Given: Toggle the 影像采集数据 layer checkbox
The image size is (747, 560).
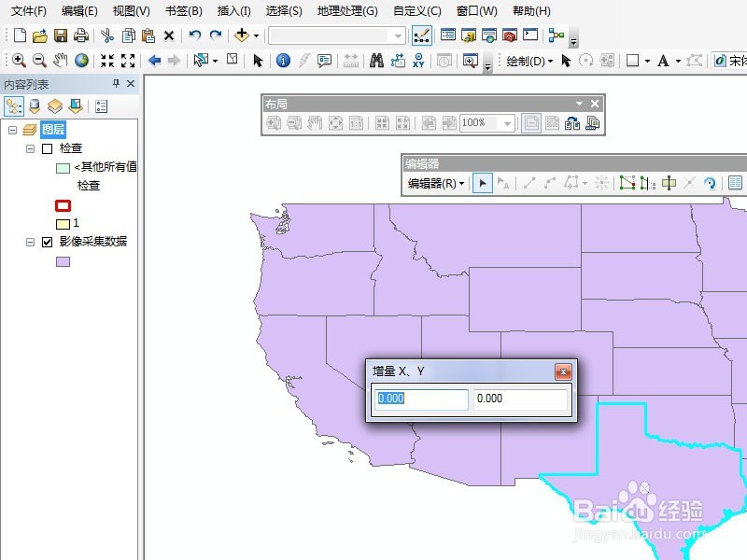Looking at the screenshot, I should point(47,243).
